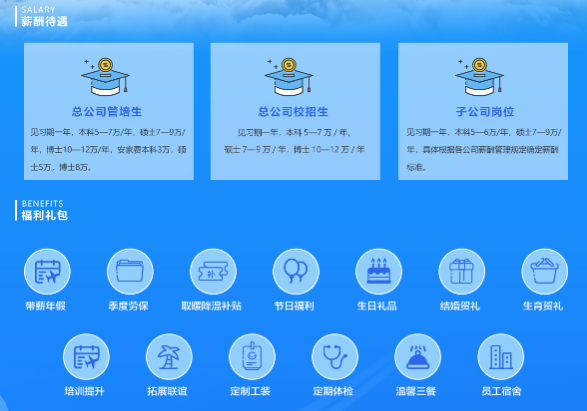
Task: Select the 子公司岗位 card title
Action: click(x=485, y=112)
